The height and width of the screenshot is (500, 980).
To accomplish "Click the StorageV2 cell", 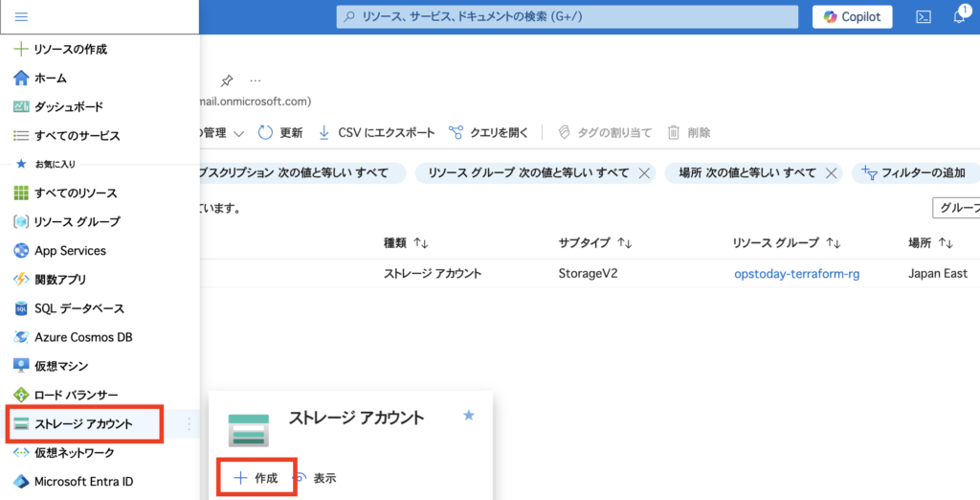I will click(x=588, y=273).
